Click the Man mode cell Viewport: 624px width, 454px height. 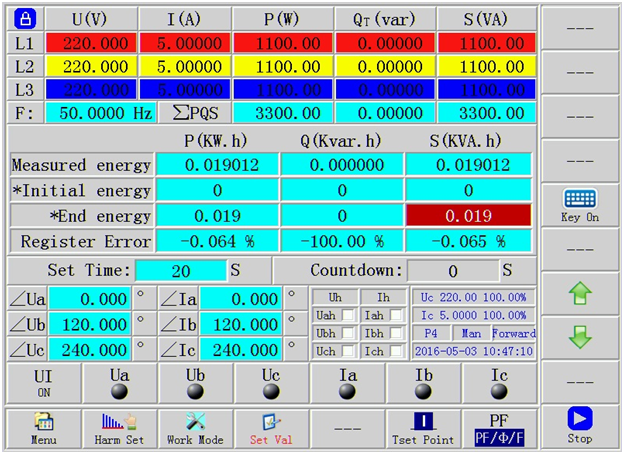(x=471, y=333)
